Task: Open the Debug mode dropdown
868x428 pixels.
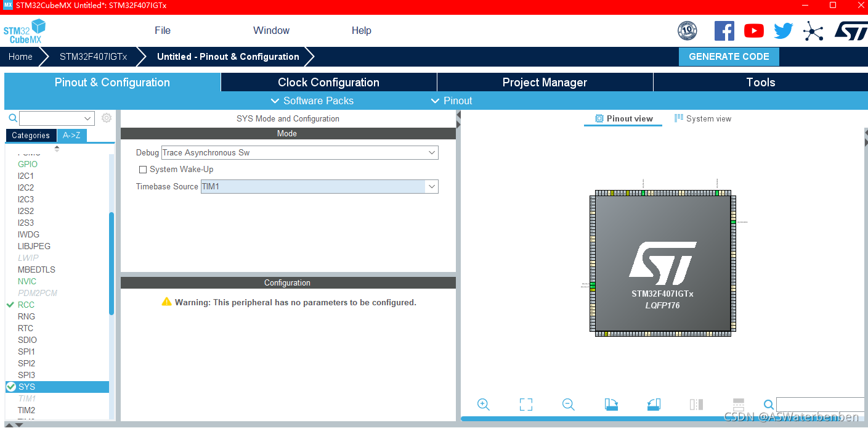Action: 300,153
